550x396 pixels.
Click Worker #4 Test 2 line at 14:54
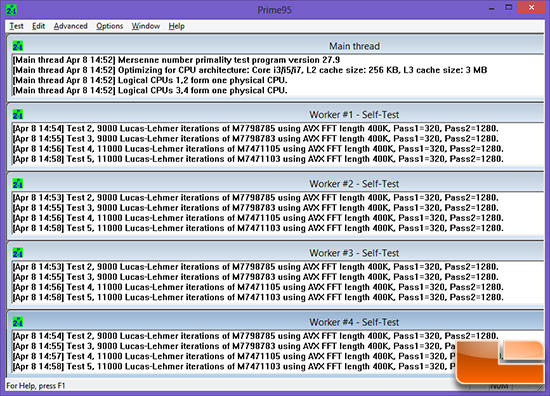point(255,336)
